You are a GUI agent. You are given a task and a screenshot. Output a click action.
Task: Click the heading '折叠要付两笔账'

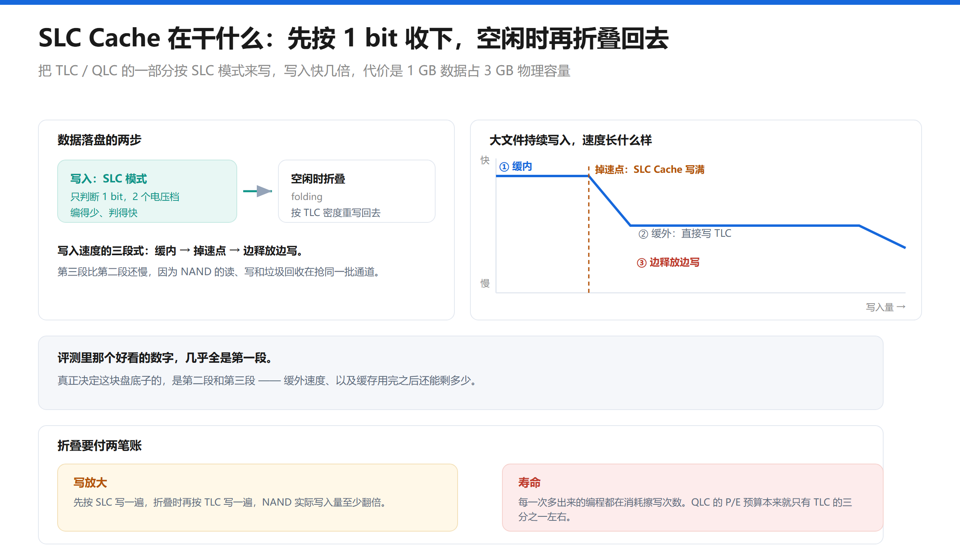[x=99, y=446]
